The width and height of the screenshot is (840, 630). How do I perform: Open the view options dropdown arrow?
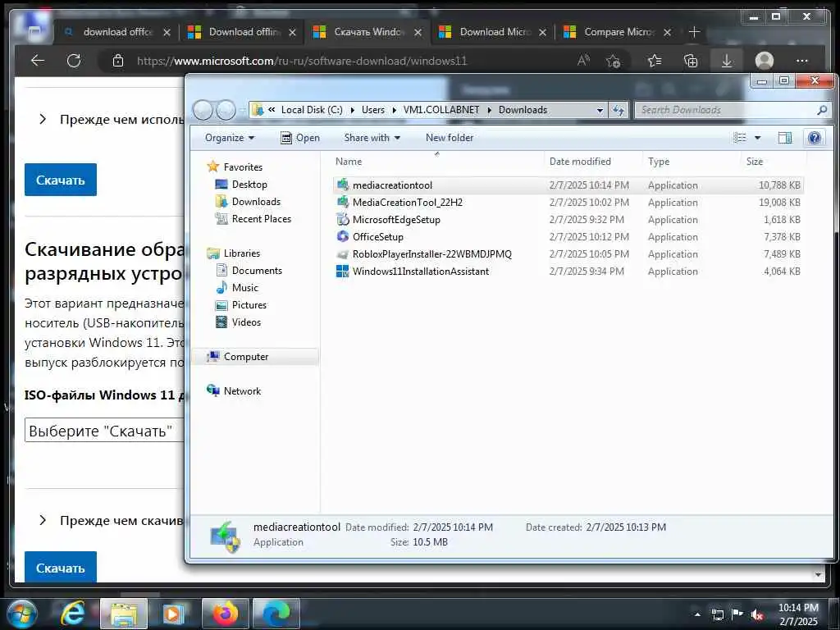(x=757, y=138)
